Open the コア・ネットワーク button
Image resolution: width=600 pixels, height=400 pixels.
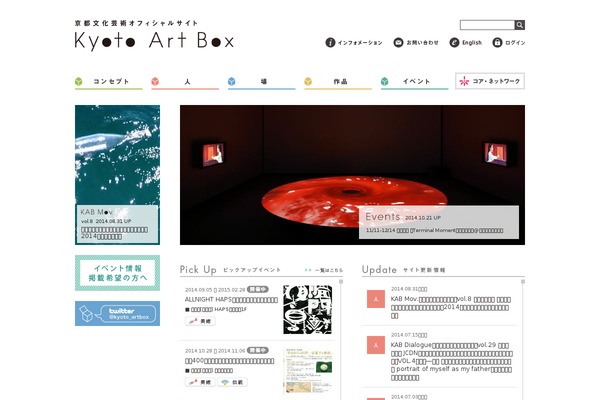pos(490,81)
